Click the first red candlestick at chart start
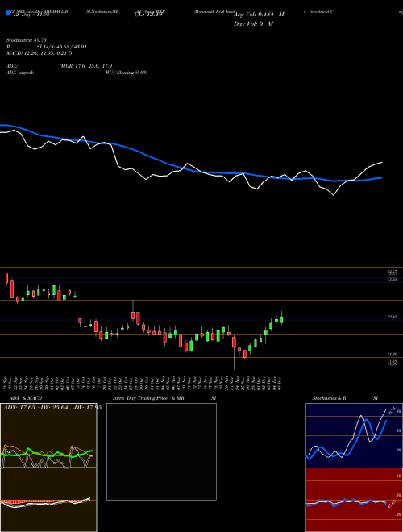This screenshot has height=532, width=403. 6,279
